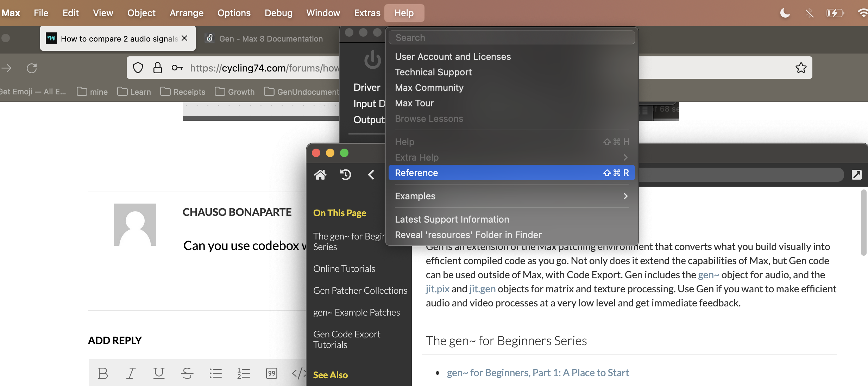Expand the Examples submenu

(x=511, y=196)
